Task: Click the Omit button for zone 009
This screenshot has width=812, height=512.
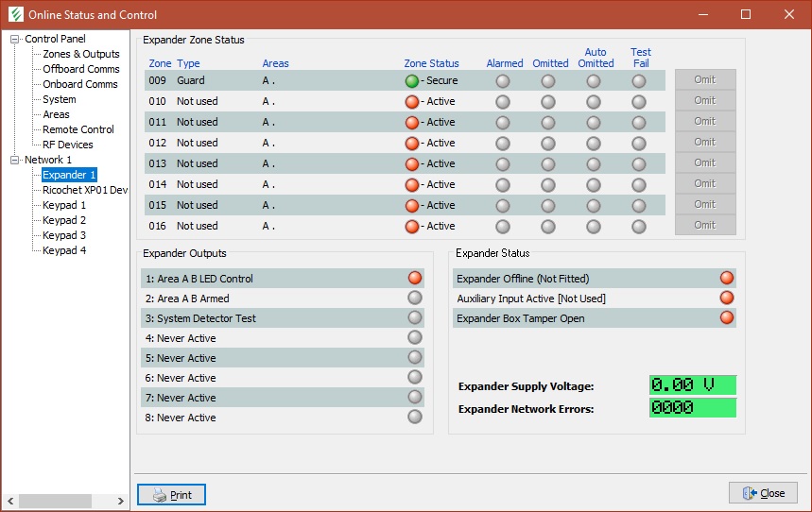Action: click(x=704, y=80)
